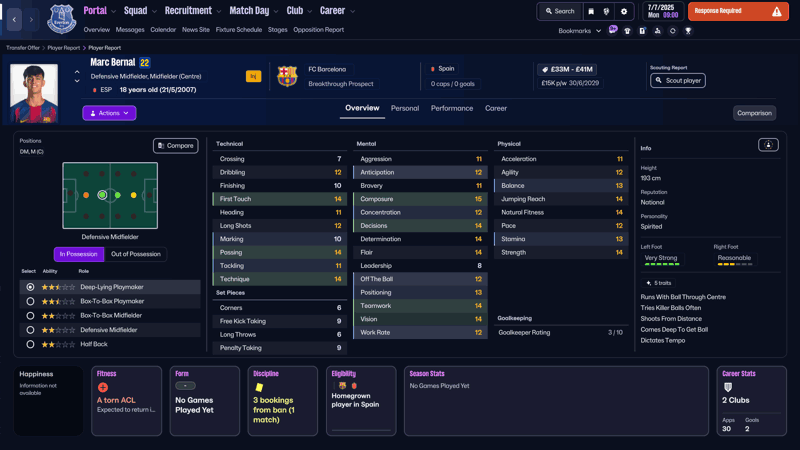This screenshot has height=450, width=800.
Task: Click squad number 22 badge
Action: click(x=145, y=63)
